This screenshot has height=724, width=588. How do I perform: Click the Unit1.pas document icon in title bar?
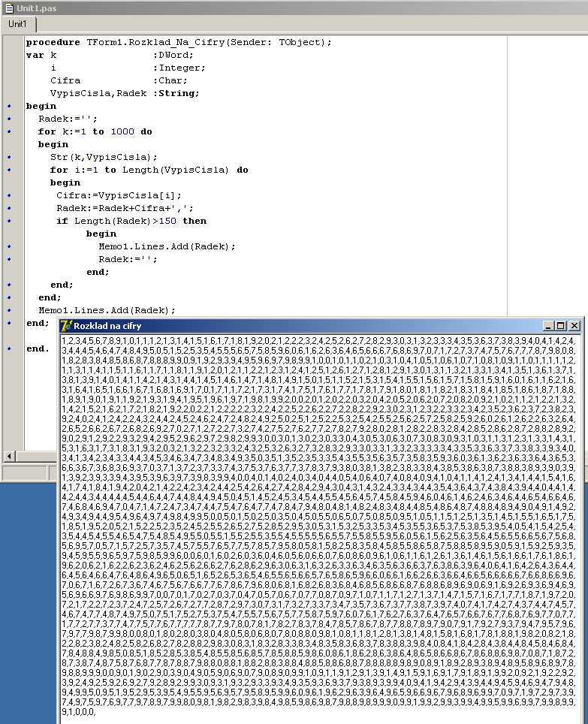pyautogui.click(x=9, y=8)
